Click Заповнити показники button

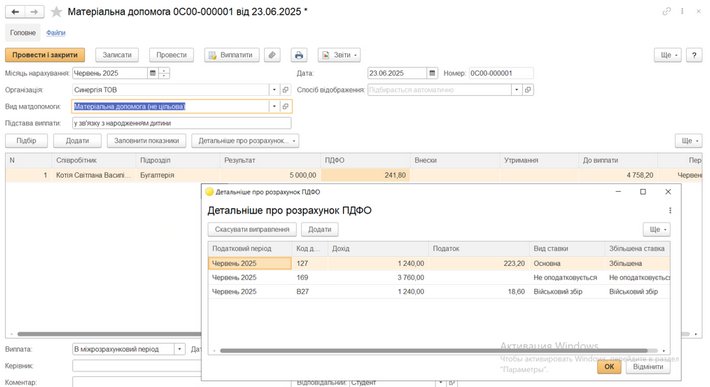pos(147,141)
